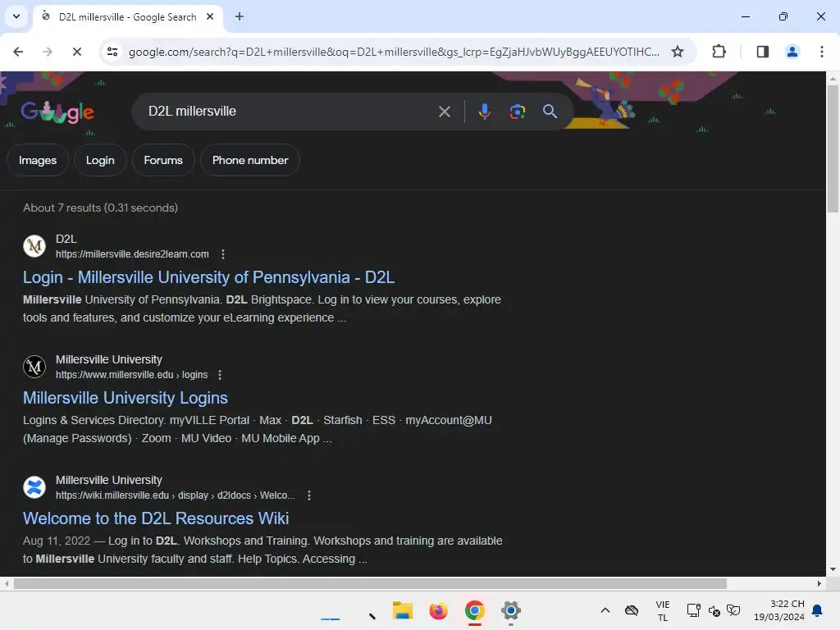The image size is (840, 630).
Task: Open network status tray icon
Action: tap(694, 610)
